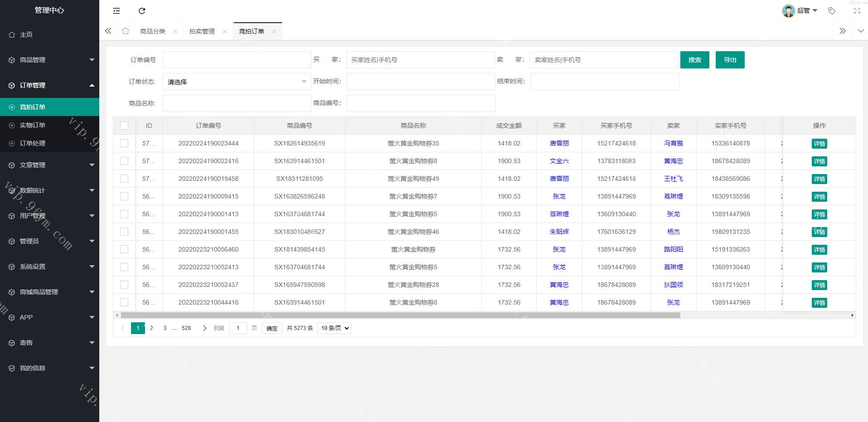Go to next page arrow in pagination
The image size is (868, 422).
(x=204, y=328)
